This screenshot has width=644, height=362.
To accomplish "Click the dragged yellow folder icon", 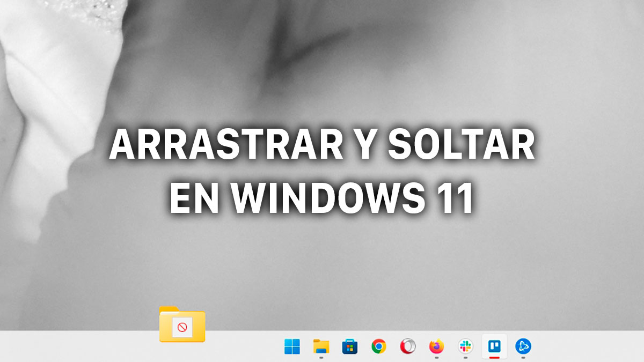I will [x=182, y=324].
